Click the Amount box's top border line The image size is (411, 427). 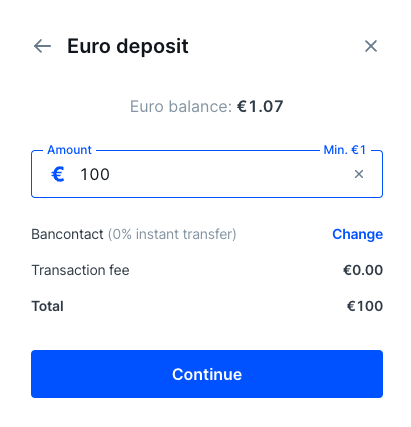[207, 150]
